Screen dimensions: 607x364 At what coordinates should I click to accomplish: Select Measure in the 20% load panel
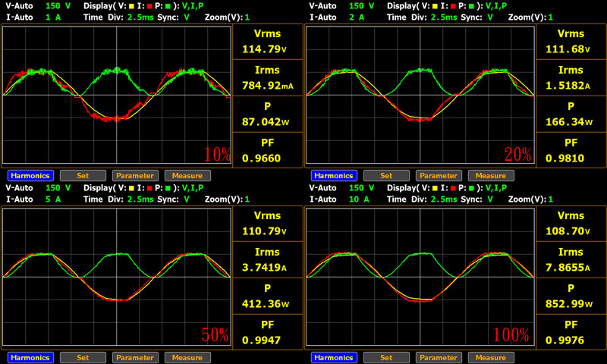click(491, 176)
